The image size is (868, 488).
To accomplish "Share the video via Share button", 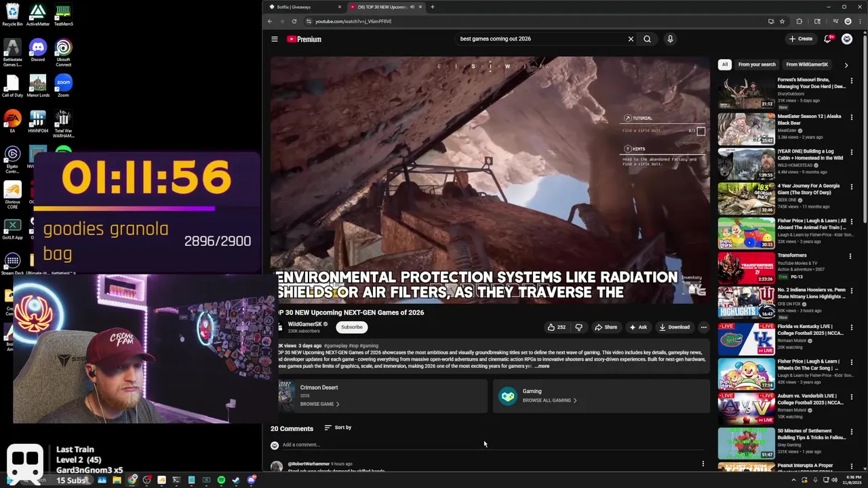I will point(606,327).
